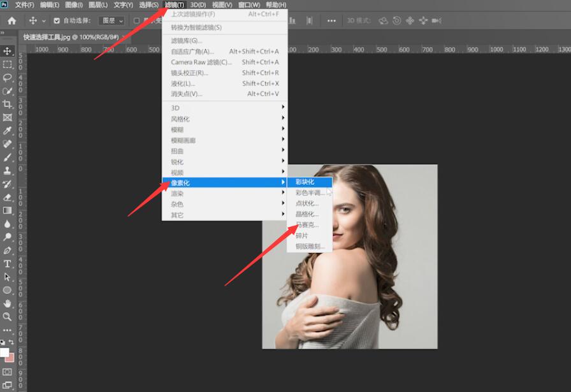The image size is (571, 392).
Task: Open the 选择(S) menu
Action: [x=148, y=4]
